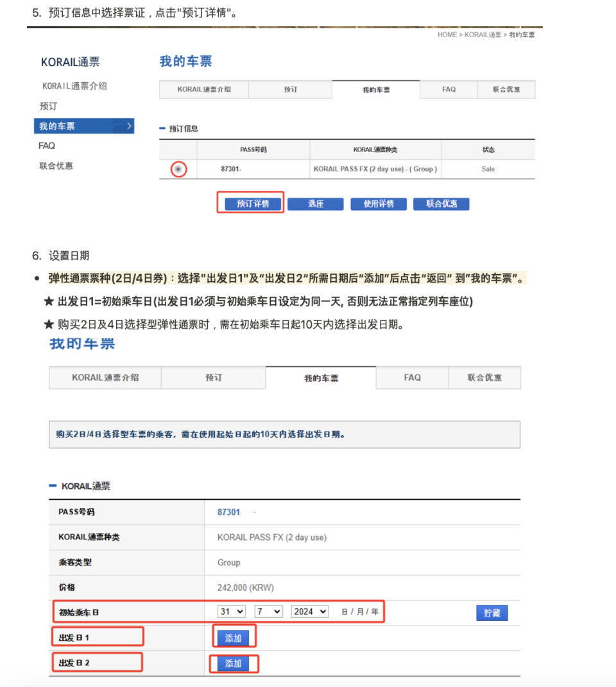Click the 预订详情 button

pyautogui.click(x=253, y=204)
